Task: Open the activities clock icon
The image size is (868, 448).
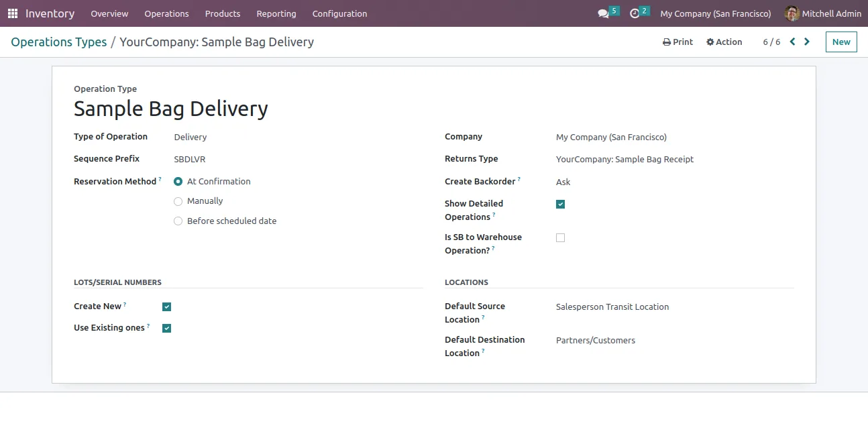Action: pos(635,13)
